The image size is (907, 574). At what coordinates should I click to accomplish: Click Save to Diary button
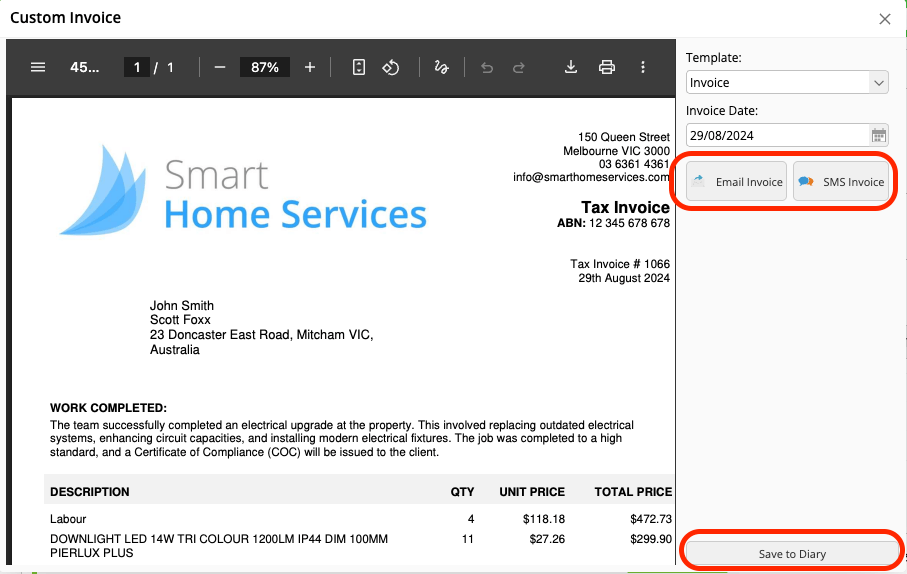coord(792,553)
